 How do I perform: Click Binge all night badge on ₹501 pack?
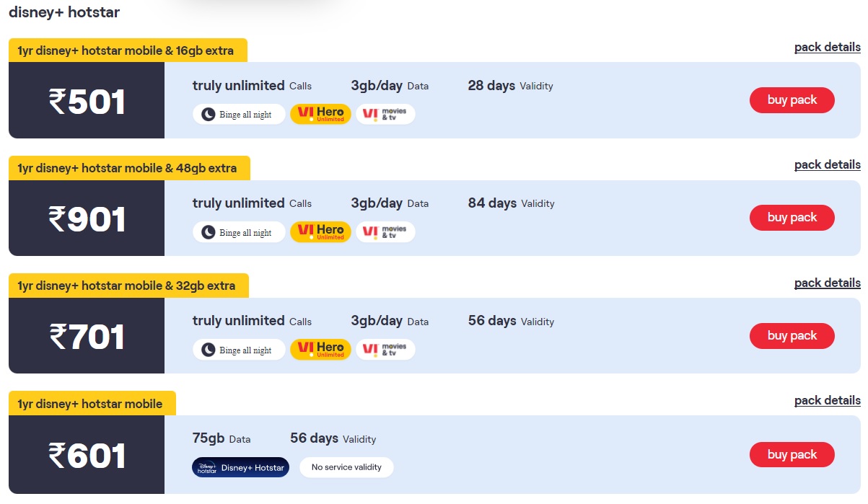coord(239,115)
